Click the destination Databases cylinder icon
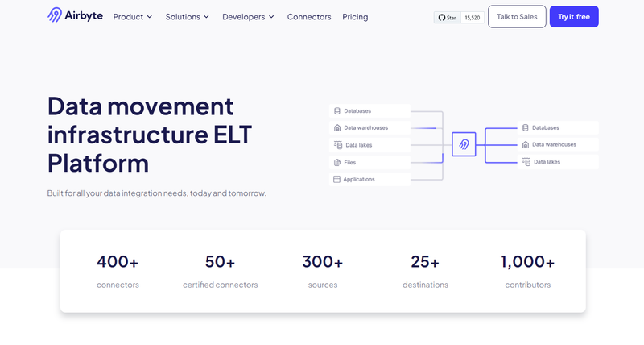Image resolution: width=644 pixels, height=345 pixels. [526, 128]
